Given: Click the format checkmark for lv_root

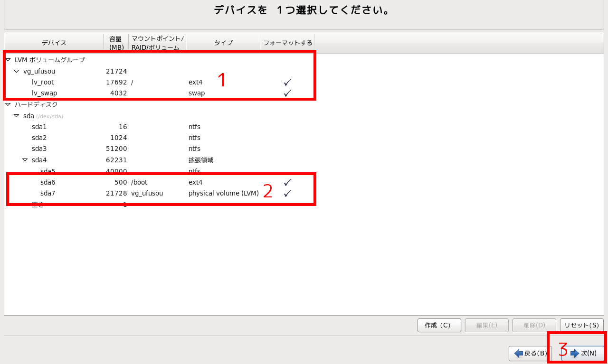Looking at the screenshot, I should tap(287, 82).
